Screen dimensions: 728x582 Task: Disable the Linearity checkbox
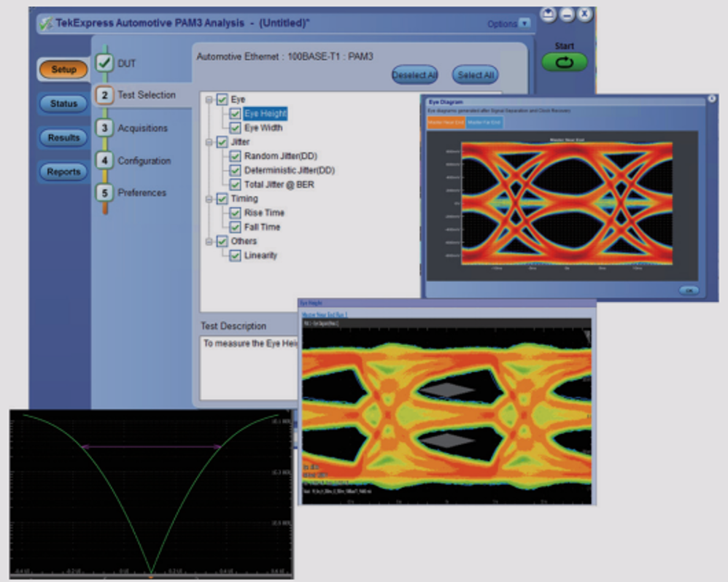point(236,256)
